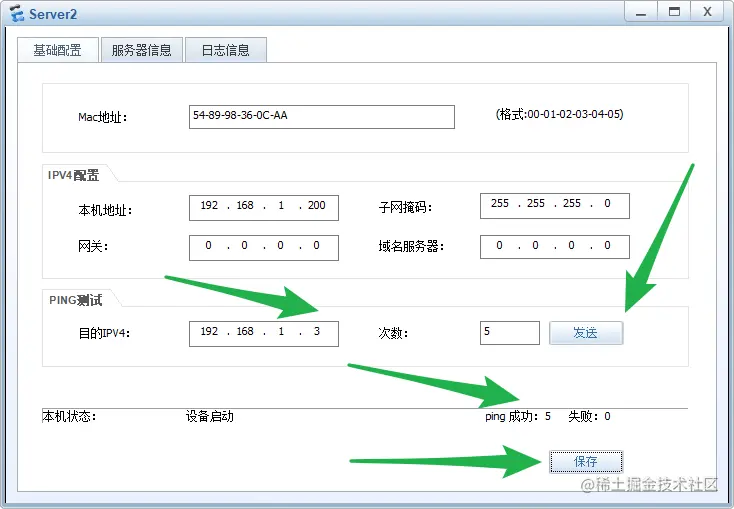Viewport: 734px width, 509px height.
Task: Click the Server2 window title text
Action: click(x=53, y=14)
